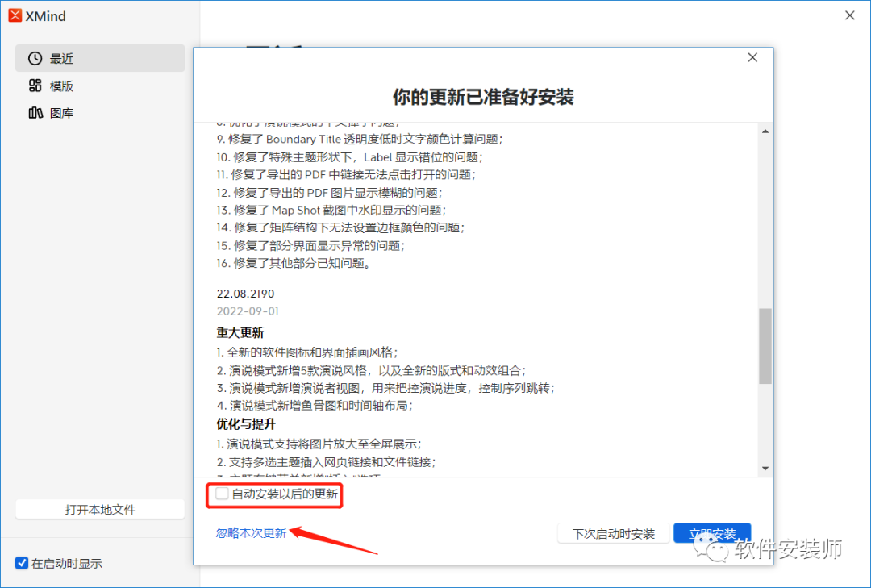Screen dimensions: 871x588
Task: Click item 11 about PDF 链接无法点击
Action: 346,174
